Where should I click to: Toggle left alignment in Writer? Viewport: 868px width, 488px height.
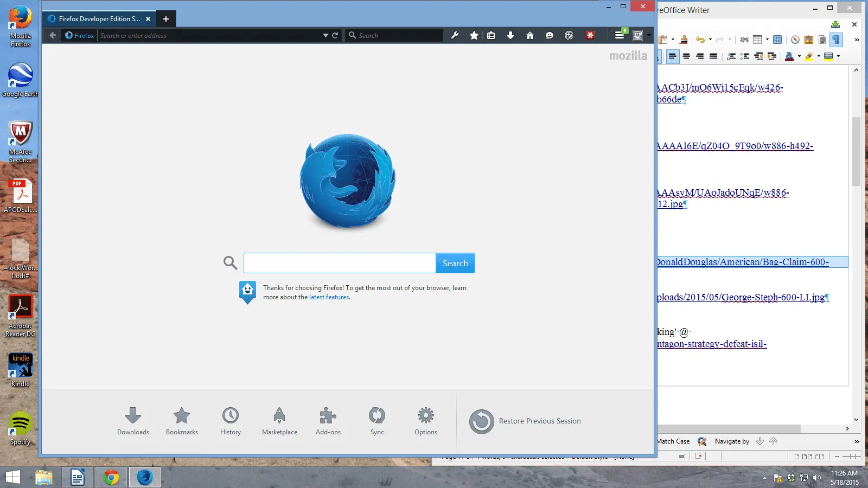(673, 56)
